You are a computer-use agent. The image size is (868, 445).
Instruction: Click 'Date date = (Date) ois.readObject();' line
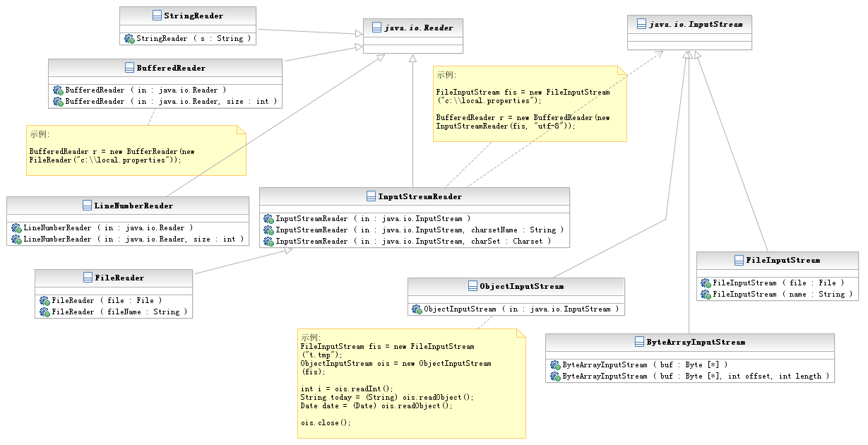[x=376, y=406]
